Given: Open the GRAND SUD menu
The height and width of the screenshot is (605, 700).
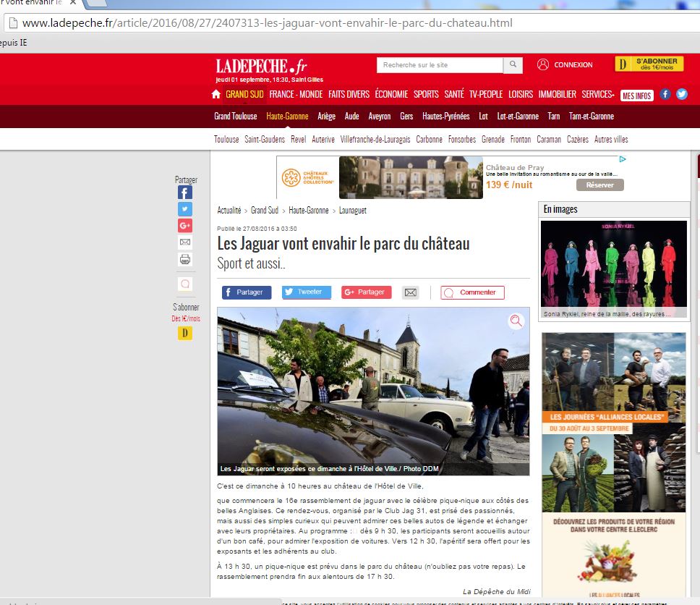Looking at the screenshot, I should click(x=244, y=94).
